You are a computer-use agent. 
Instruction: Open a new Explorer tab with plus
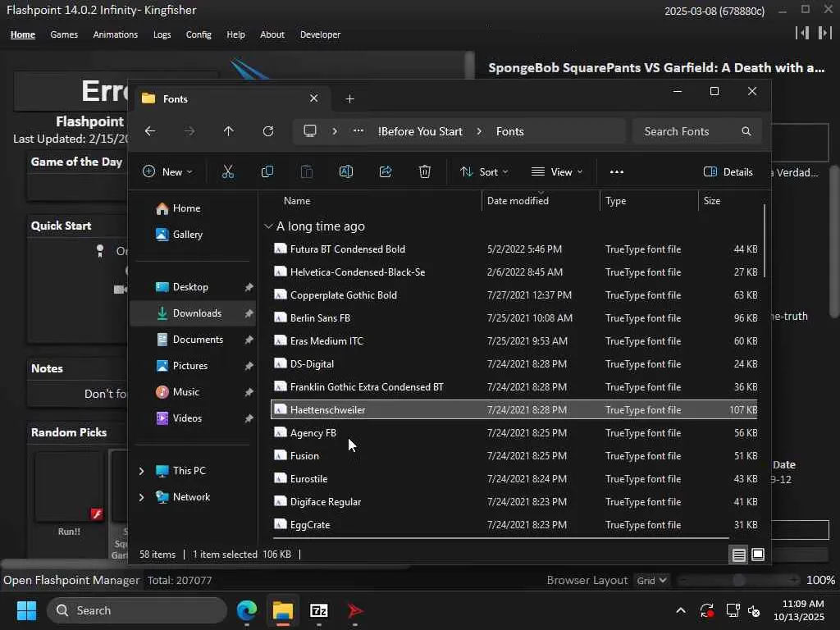tap(349, 98)
